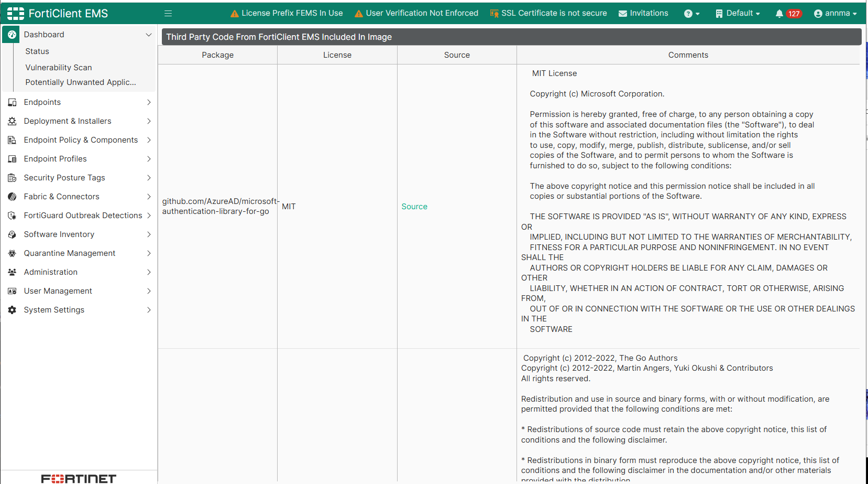The image size is (868, 484).
Task: Expand the Security Posture Tags chevron
Action: 149,178
